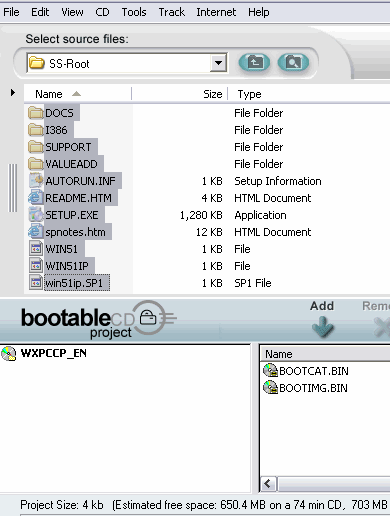
Task: Click the AUTORUN.INF file name
Action: coord(80,181)
